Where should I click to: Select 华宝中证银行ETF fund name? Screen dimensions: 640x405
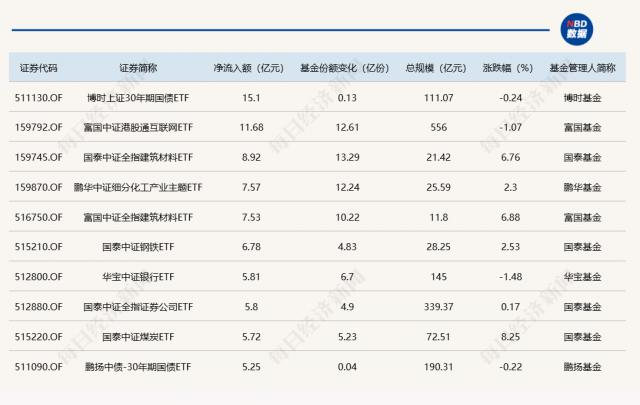(x=137, y=276)
